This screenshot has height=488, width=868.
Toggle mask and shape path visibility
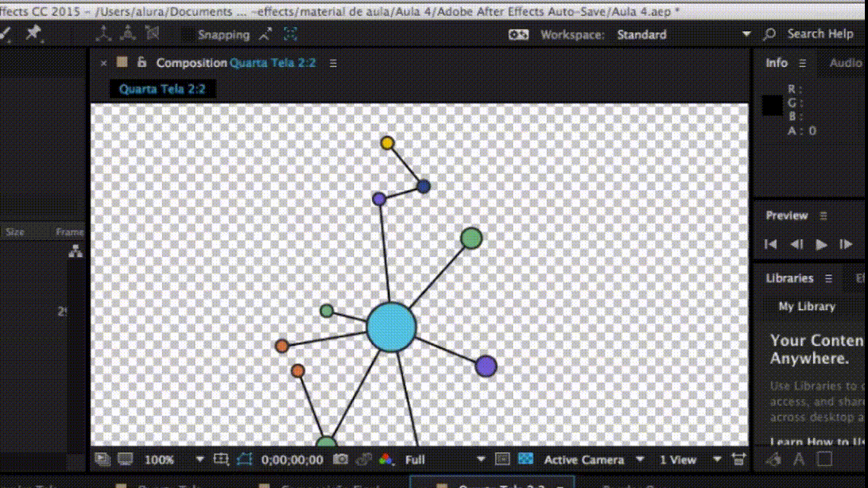(x=244, y=459)
